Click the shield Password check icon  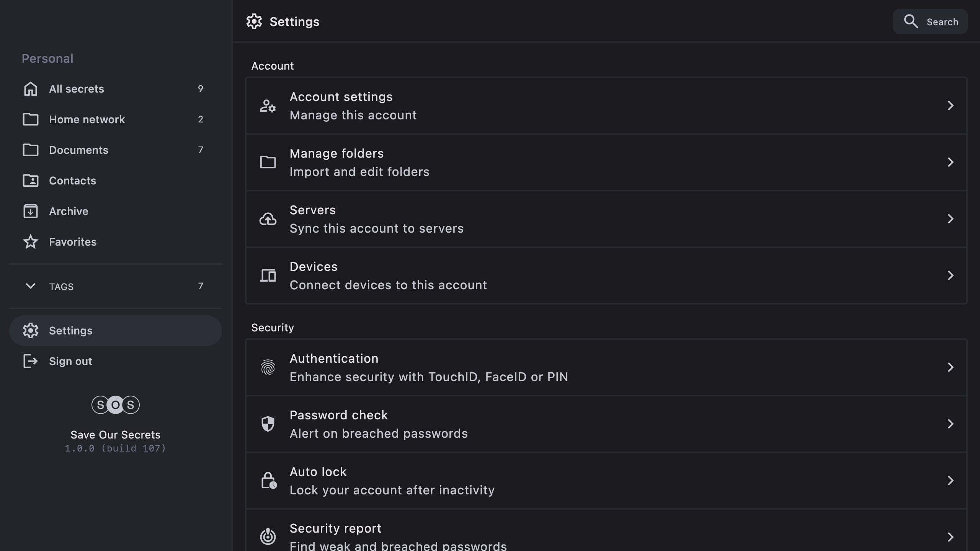coord(268,424)
